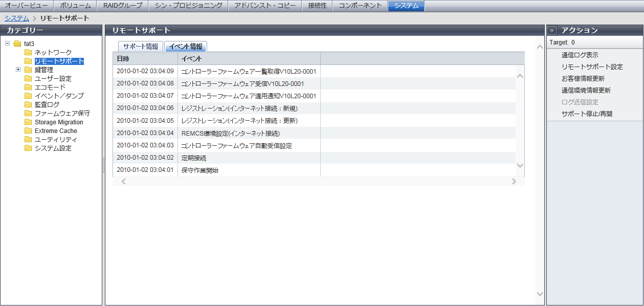This screenshot has height=306, width=644.
Task: Click the 鍵管理 folder icon
Action: pyautogui.click(x=28, y=70)
